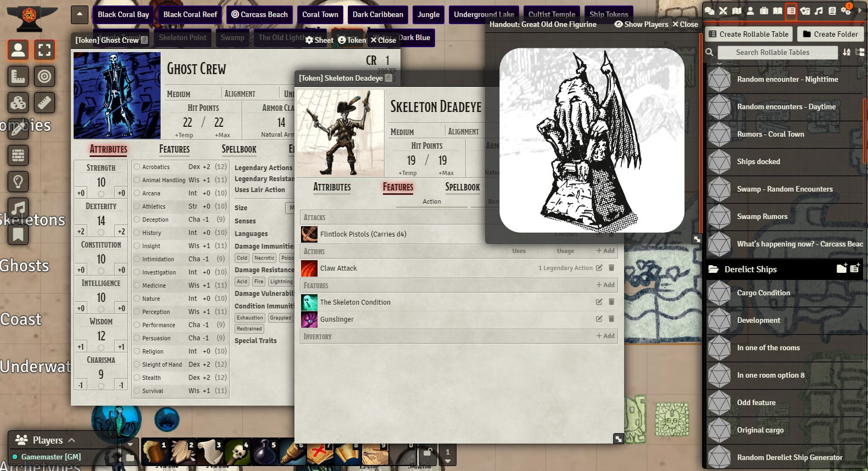Collapse the Derelict Ships folder

750,269
